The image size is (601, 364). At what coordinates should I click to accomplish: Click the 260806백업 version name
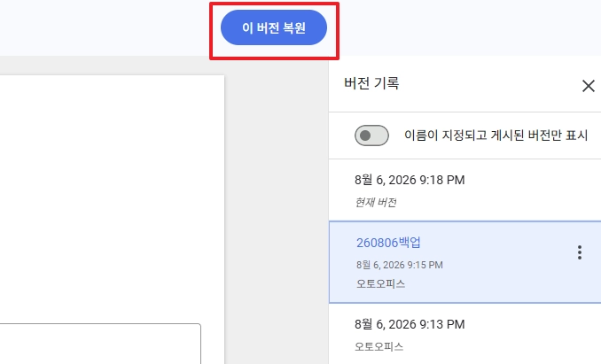388,243
